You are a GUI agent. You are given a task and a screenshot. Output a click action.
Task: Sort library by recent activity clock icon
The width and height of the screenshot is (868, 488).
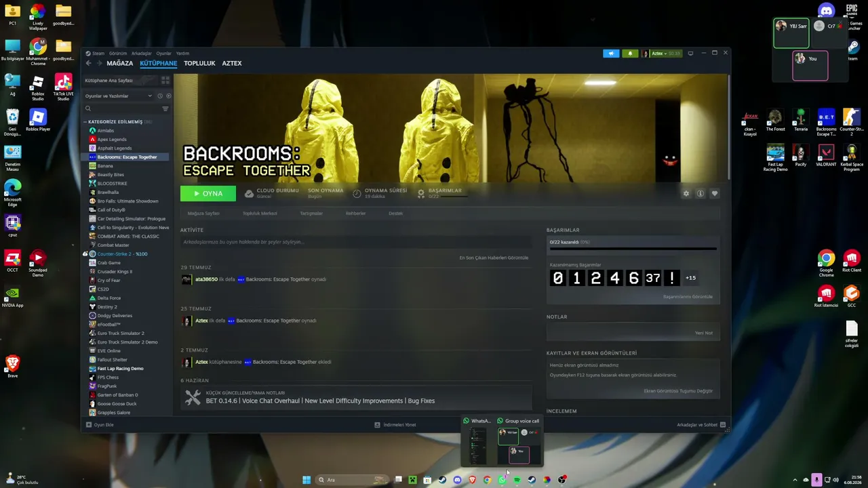pyautogui.click(x=160, y=96)
